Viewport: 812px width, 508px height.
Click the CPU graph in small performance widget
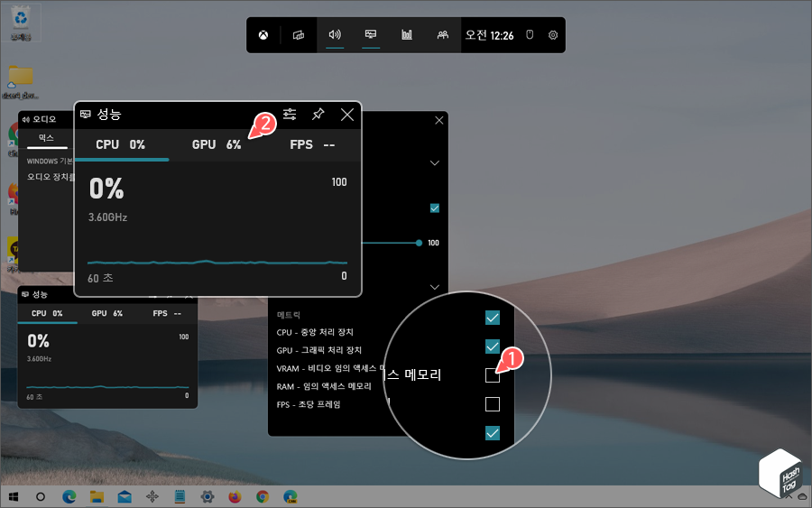107,386
